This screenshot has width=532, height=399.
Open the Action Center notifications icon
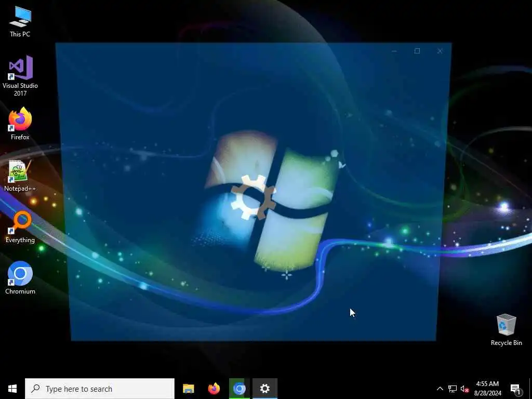tap(516, 389)
